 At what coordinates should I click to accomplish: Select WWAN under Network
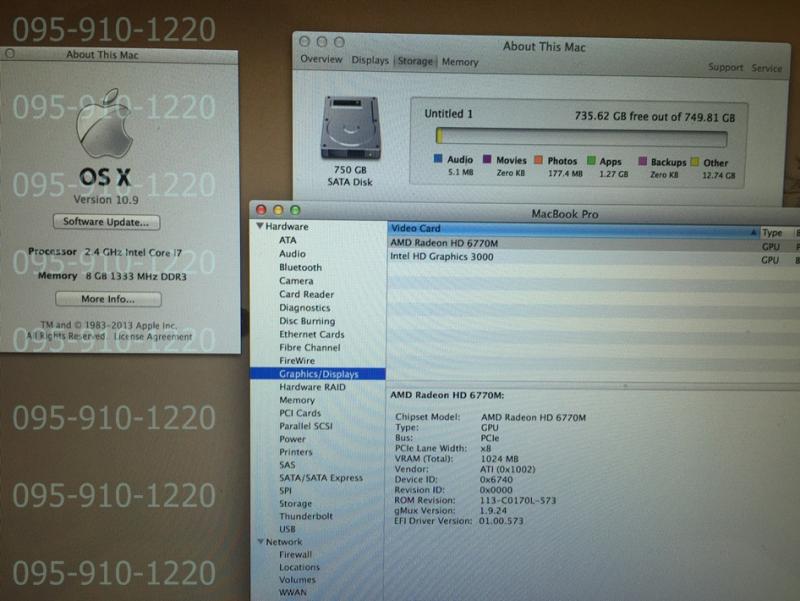point(293,592)
